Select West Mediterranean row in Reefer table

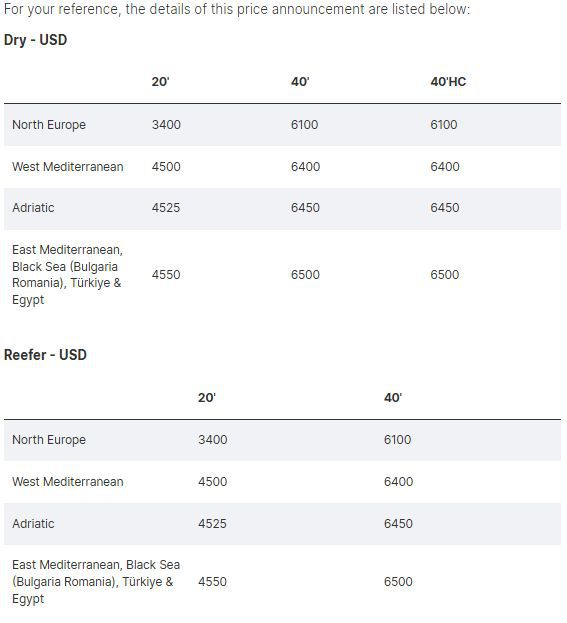pos(283,482)
